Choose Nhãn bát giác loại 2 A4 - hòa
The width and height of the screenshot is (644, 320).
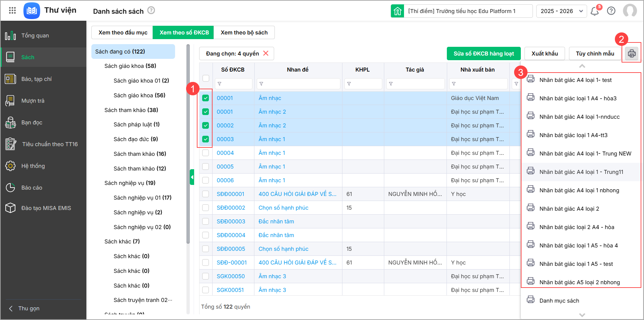[581, 227]
